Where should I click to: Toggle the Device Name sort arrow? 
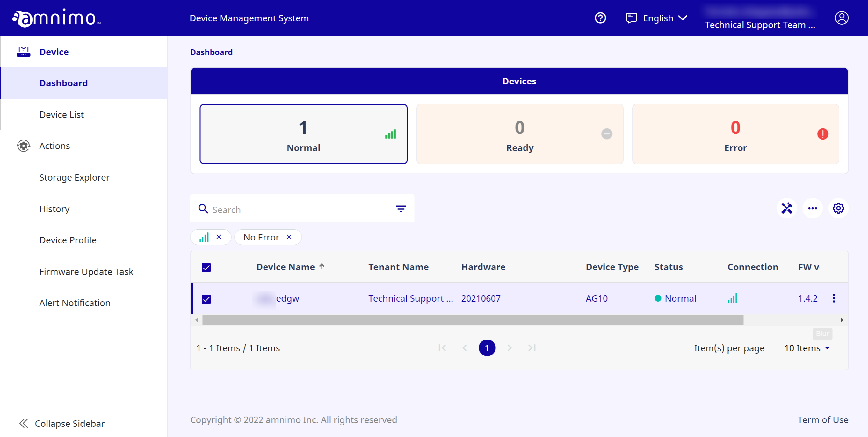click(322, 267)
